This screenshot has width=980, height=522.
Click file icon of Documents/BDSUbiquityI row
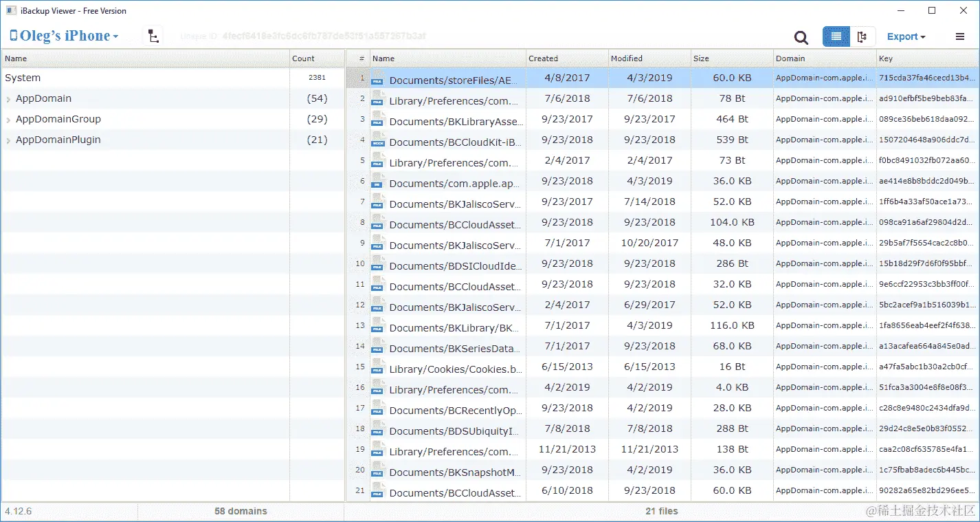click(x=378, y=428)
